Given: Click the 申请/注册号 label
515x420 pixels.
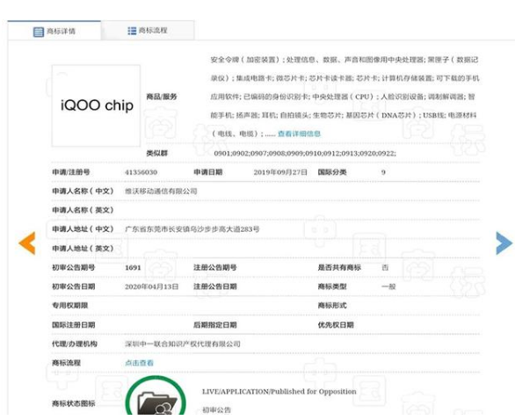Looking at the screenshot, I should (x=71, y=172).
